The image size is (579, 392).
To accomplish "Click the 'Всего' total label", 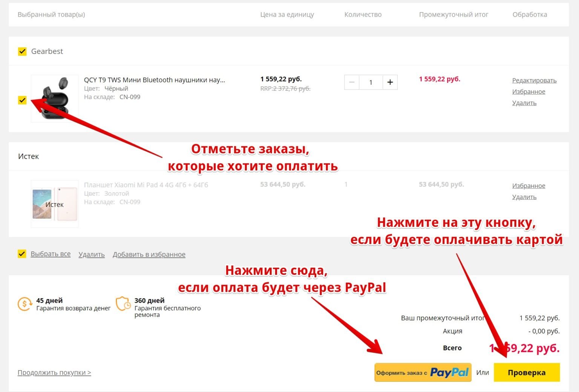I will tap(452, 348).
